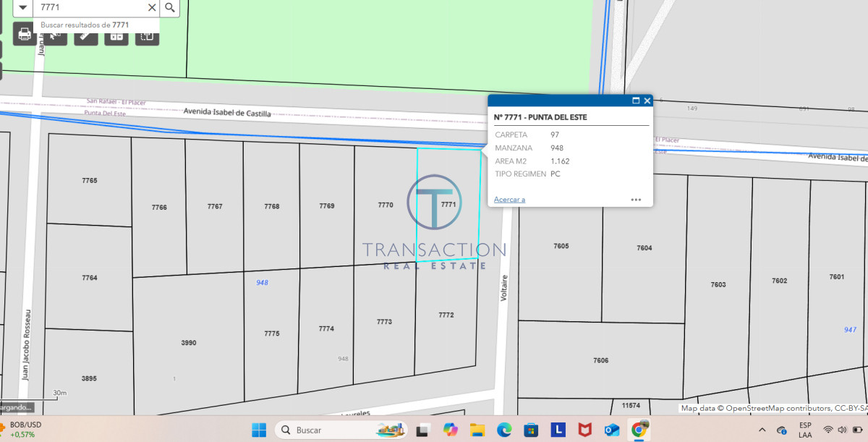Click the TIPO REGIMEN value PC
Viewport: 868px width, 442px height.
pyautogui.click(x=556, y=174)
